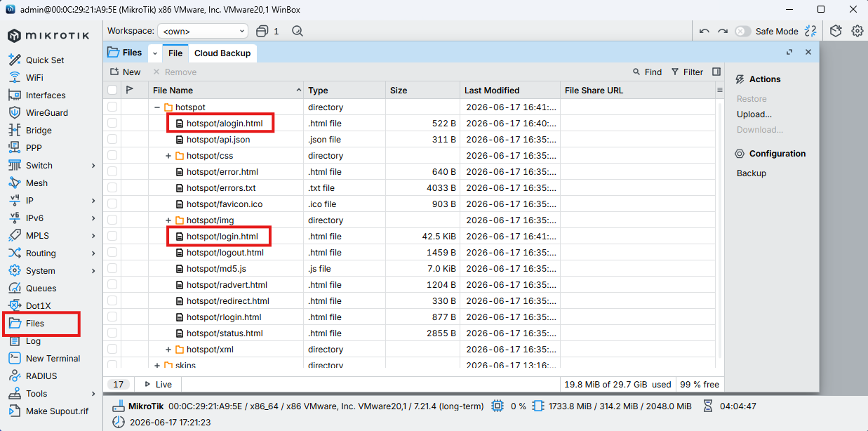Open a New Terminal
Screen dimensions: 868x431
pos(53,359)
